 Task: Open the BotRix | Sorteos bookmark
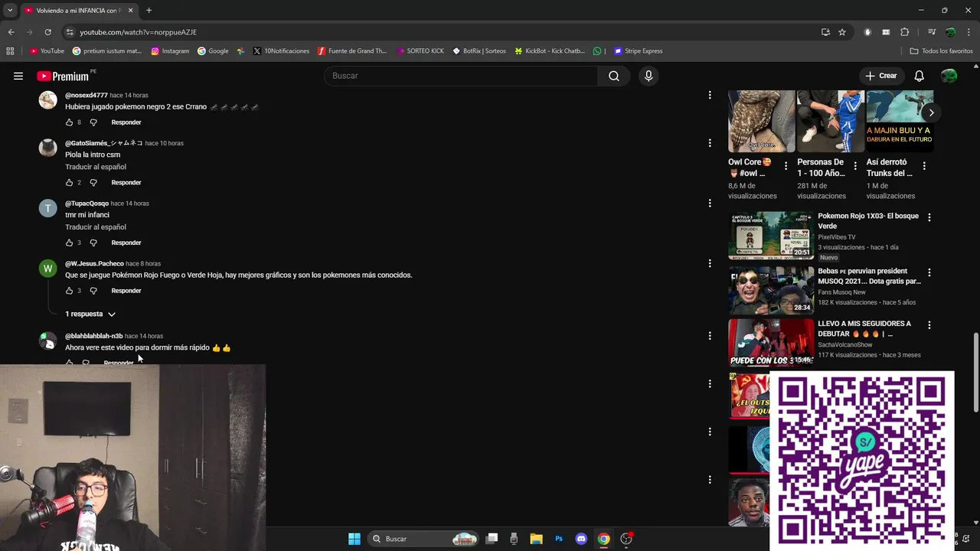[x=479, y=51]
